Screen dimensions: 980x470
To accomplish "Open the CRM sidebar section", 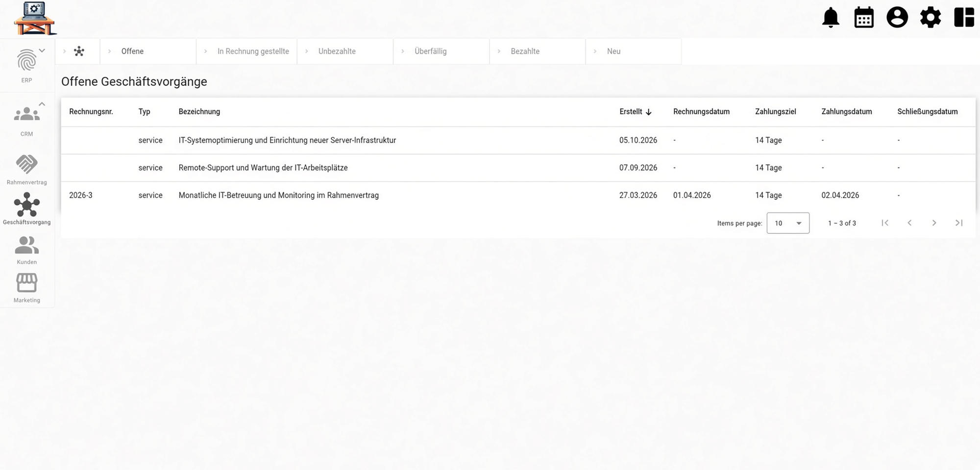I will point(26,121).
